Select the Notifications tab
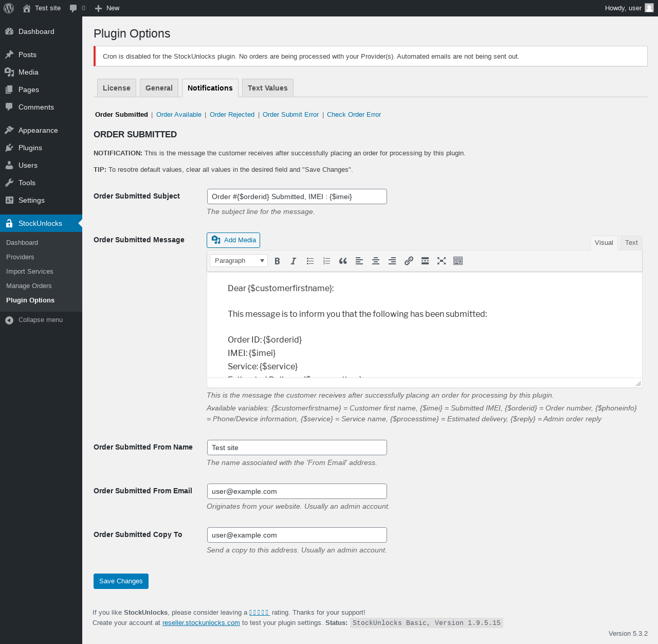Viewport: 658px width, 644px height. (210, 88)
